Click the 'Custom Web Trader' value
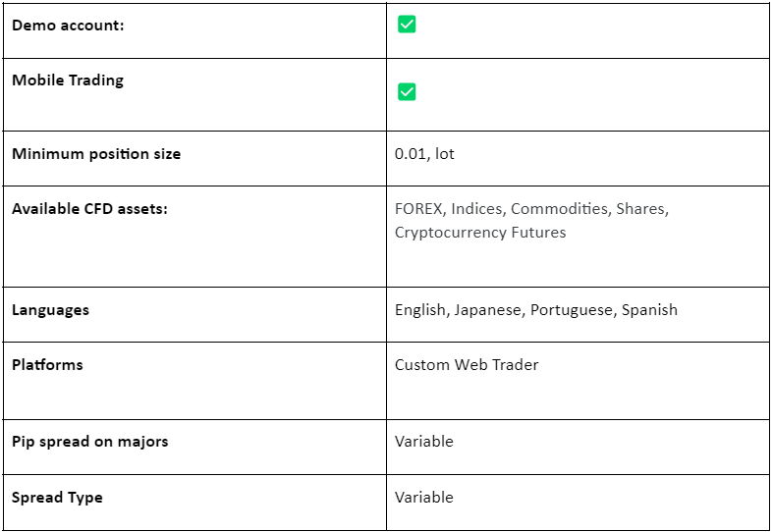 click(467, 365)
